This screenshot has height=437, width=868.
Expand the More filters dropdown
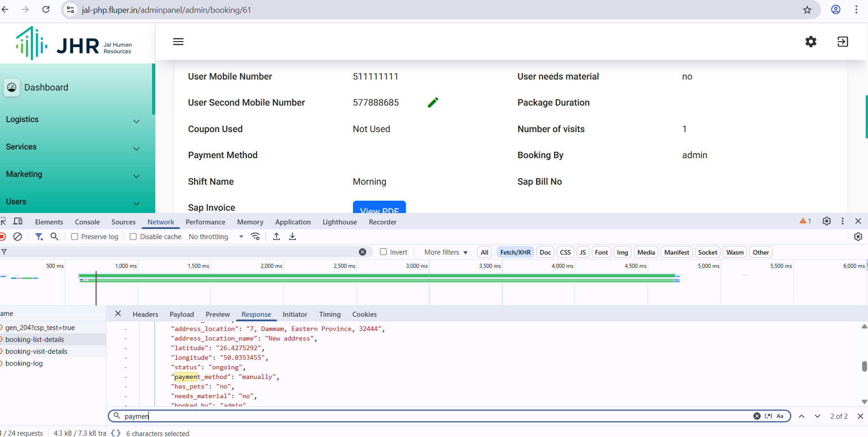(446, 252)
